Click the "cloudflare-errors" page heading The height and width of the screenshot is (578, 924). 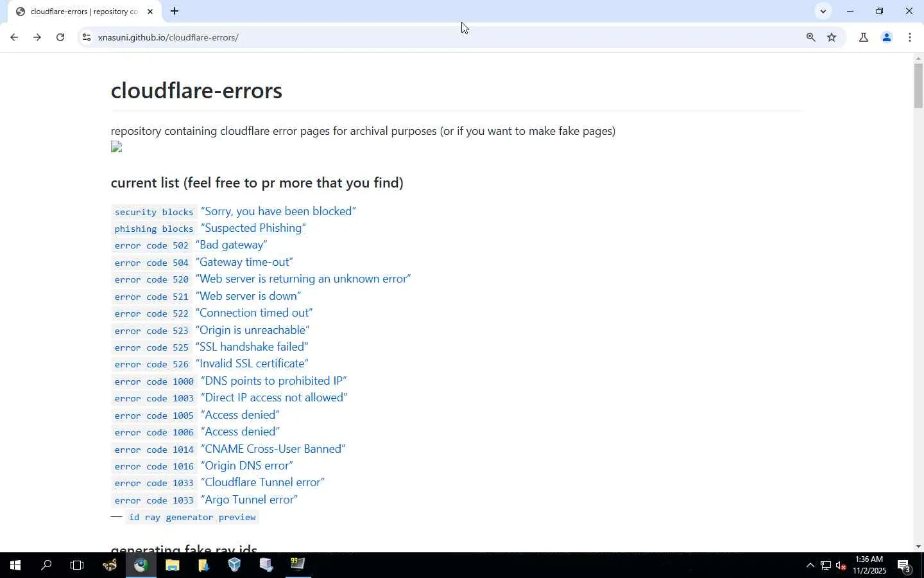[196, 91]
